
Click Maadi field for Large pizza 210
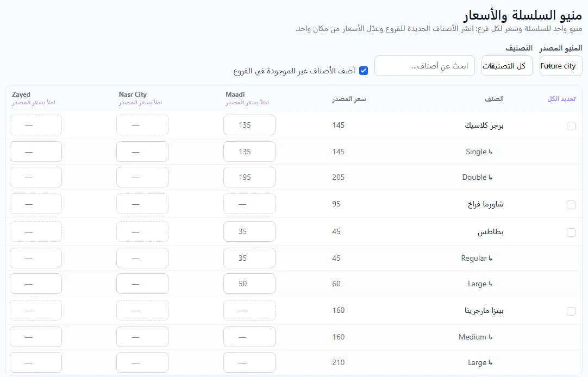click(249, 362)
